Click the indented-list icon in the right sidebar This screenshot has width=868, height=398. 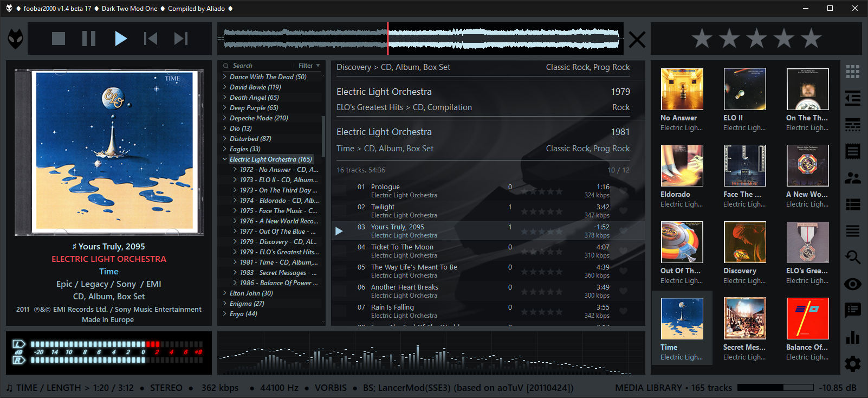pyautogui.click(x=853, y=98)
